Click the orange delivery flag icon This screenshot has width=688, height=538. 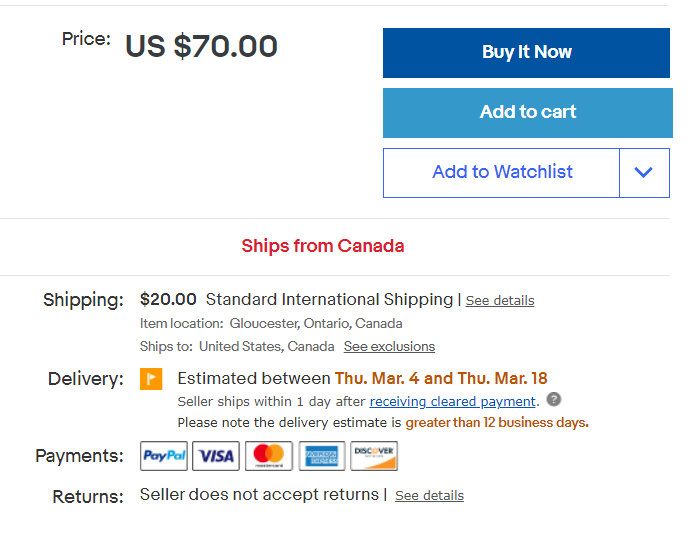151,379
